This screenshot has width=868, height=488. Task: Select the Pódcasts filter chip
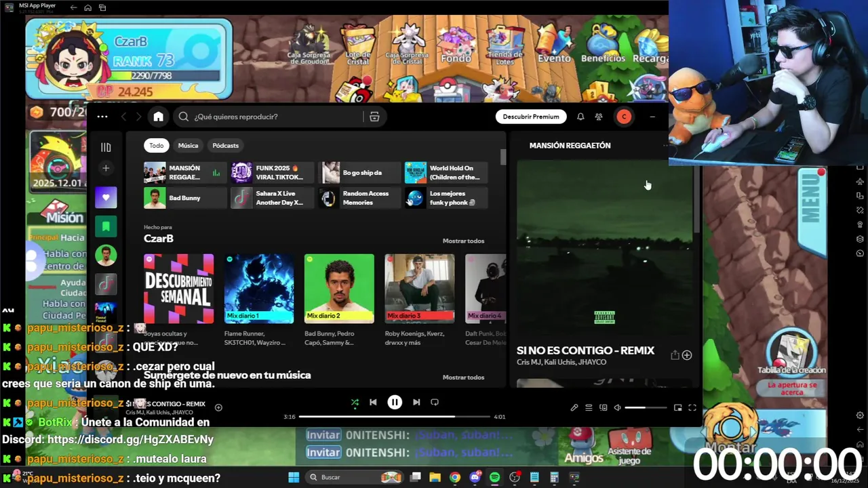(x=225, y=145)
